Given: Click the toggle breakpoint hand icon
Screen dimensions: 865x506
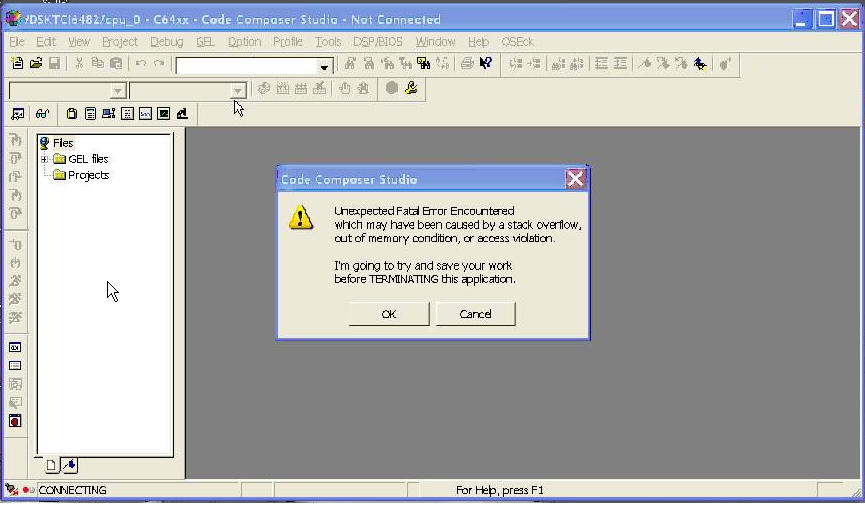Looking at the screenshot, I should (x=345, y=88).
